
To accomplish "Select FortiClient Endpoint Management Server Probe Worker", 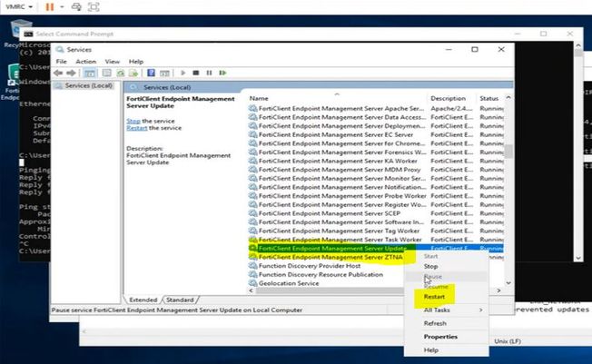I will 376,196.
